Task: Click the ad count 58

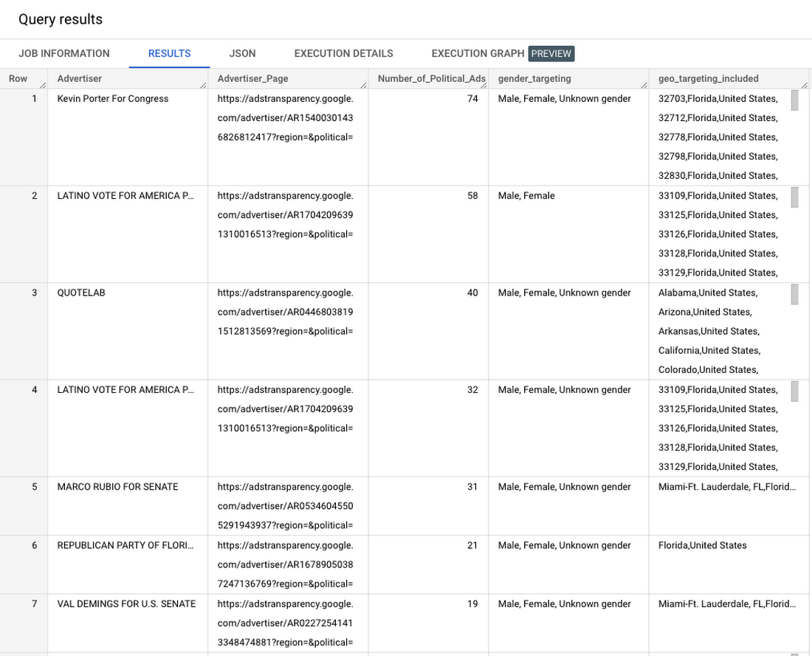Action: [472, 195]
